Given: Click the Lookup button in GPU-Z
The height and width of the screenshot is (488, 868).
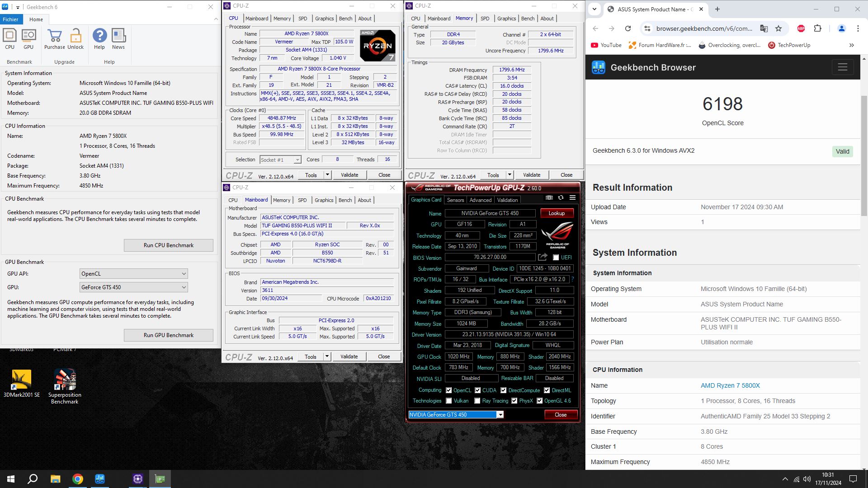Looking at the screenshot, I should tap(557, 213).
